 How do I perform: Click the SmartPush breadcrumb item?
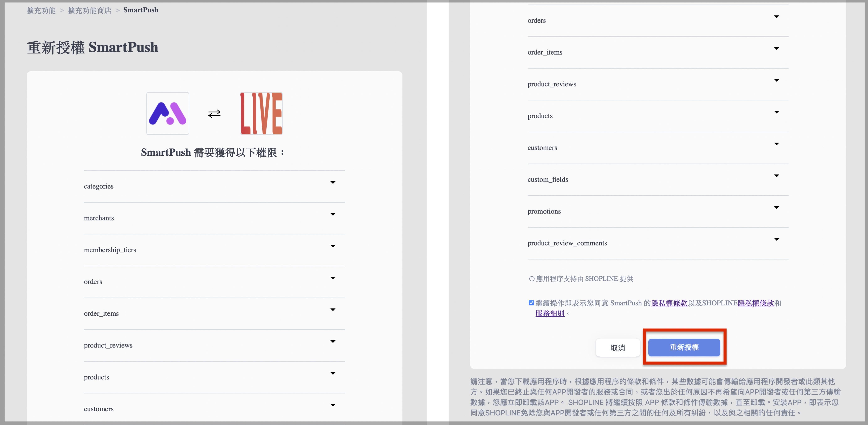coord(141,10)
